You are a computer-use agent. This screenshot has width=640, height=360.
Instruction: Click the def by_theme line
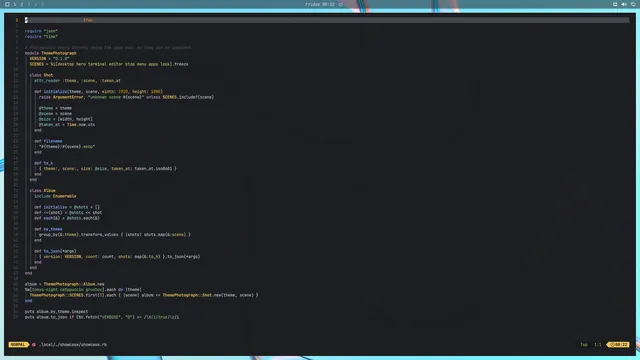coord(48,229)
